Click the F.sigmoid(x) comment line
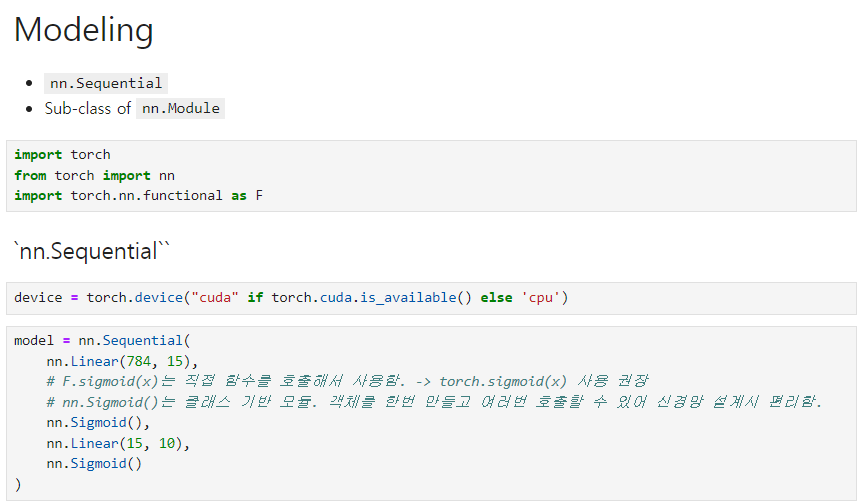860x502 pixels. 347,381
